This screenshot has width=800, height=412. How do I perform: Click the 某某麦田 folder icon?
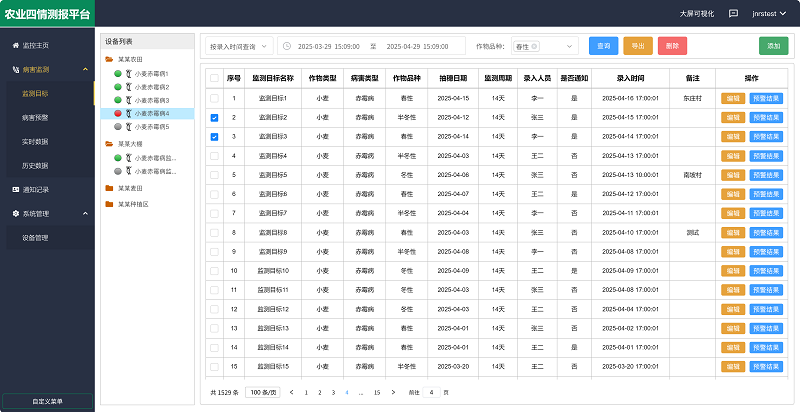pos(109,187)
